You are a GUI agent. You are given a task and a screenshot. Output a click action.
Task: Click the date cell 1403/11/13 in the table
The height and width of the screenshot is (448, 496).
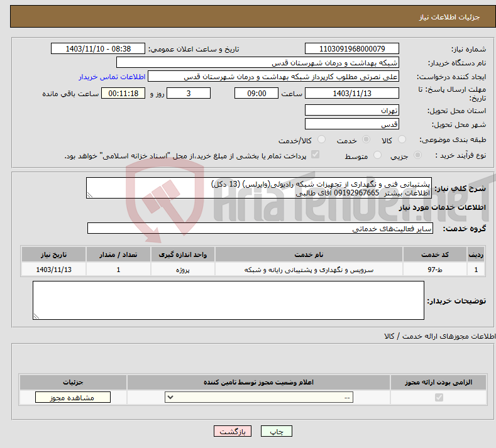[53, 270]
